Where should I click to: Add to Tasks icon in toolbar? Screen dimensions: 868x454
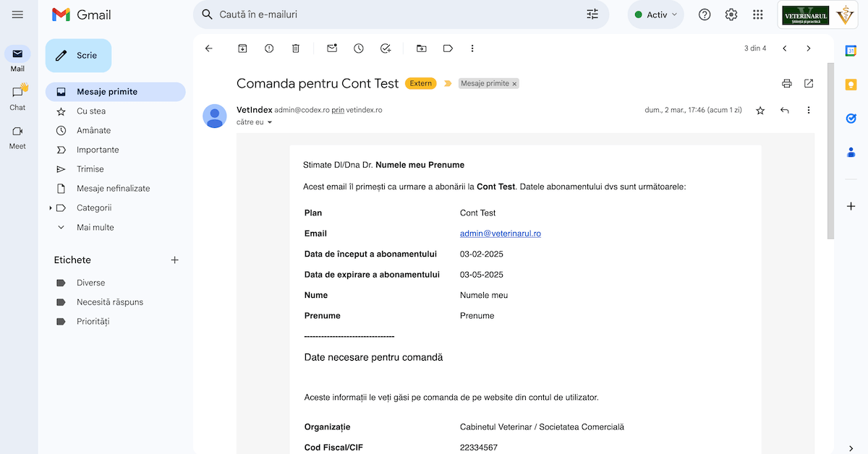386,48
